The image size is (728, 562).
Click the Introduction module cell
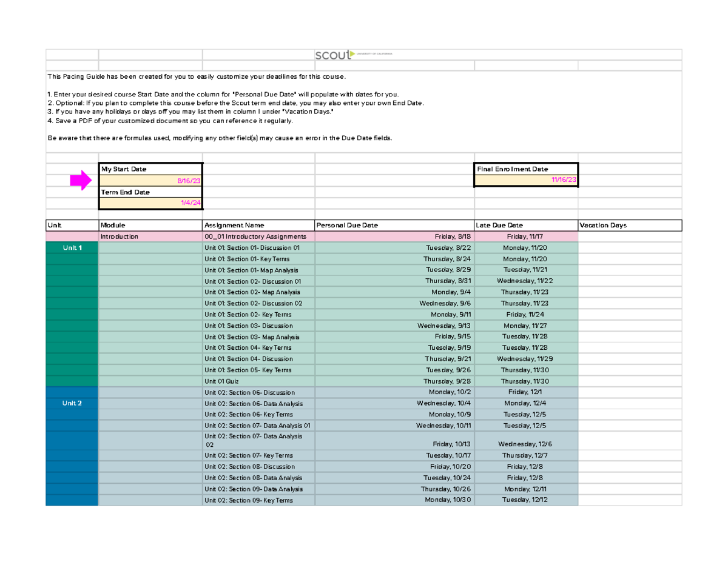tap(150, 236)
